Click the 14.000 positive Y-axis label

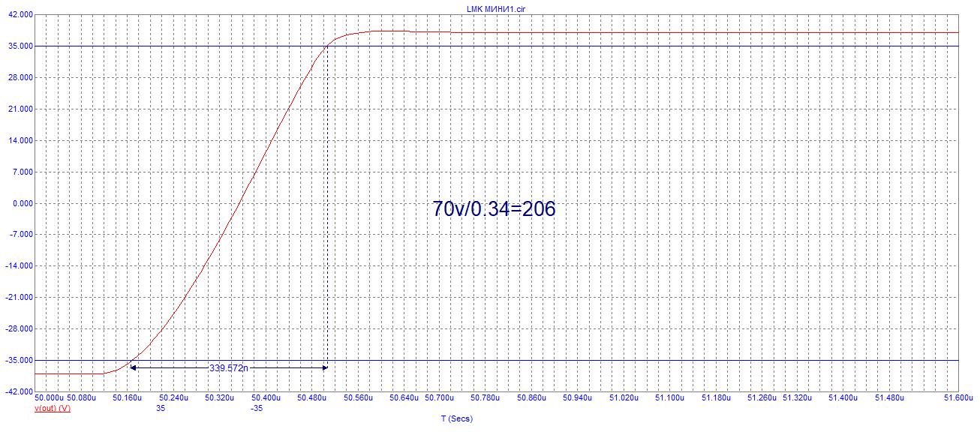point(21,140)
